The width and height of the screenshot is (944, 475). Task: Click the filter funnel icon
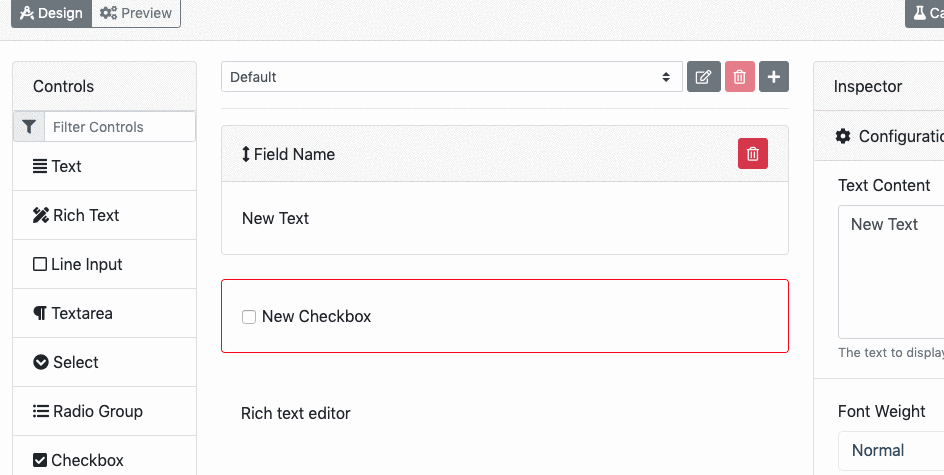click(x=29, y=126)
